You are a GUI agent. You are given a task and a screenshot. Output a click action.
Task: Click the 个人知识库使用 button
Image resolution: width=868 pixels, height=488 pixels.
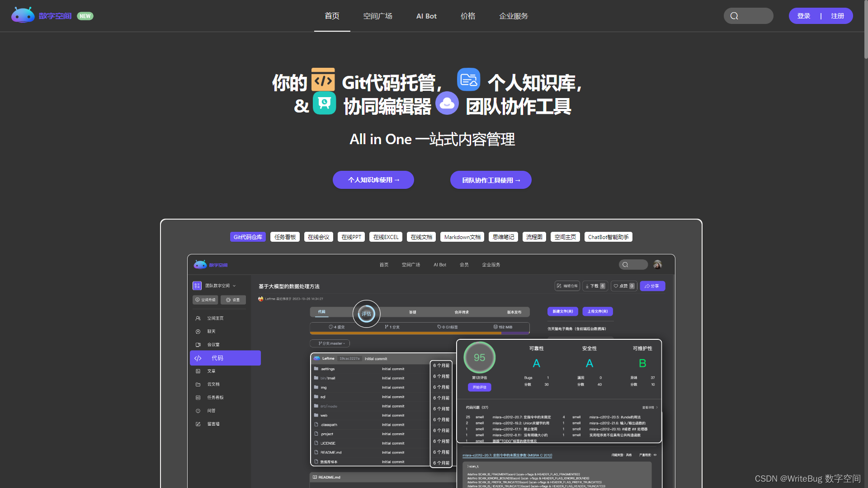point(373,180)
